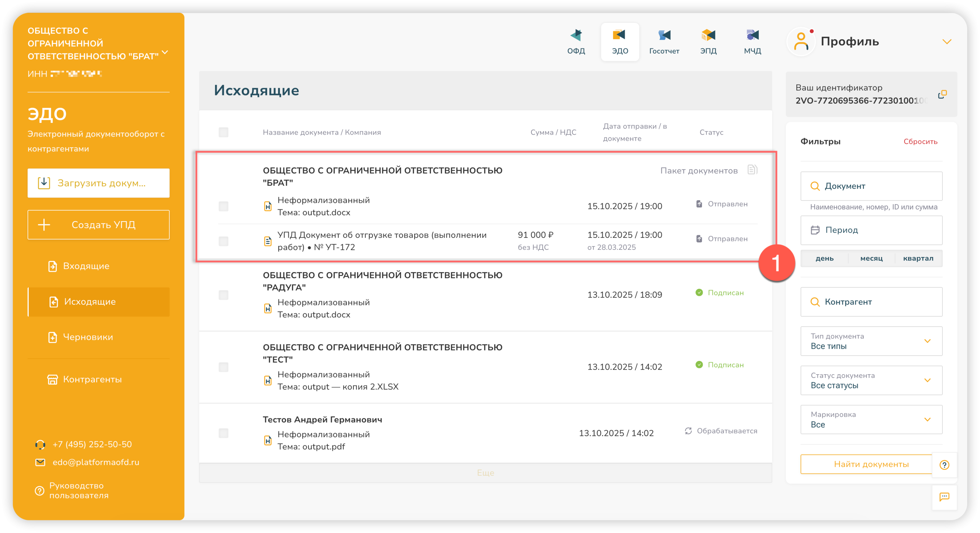Select the месяц period option
Screen dimensions: 980x533
click(x=871, y=258)
